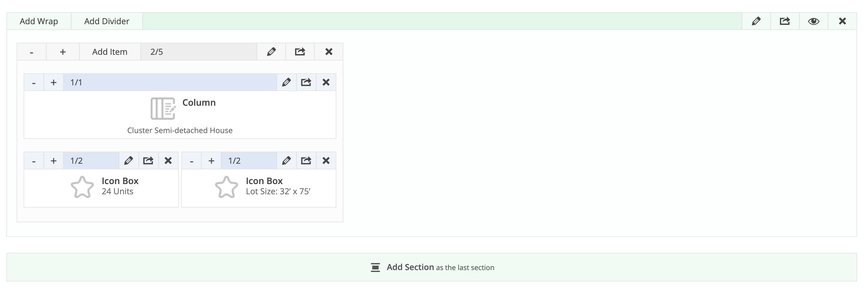Edit the 24 Units Icon Box
868x293 pixels.
[128, 161]
